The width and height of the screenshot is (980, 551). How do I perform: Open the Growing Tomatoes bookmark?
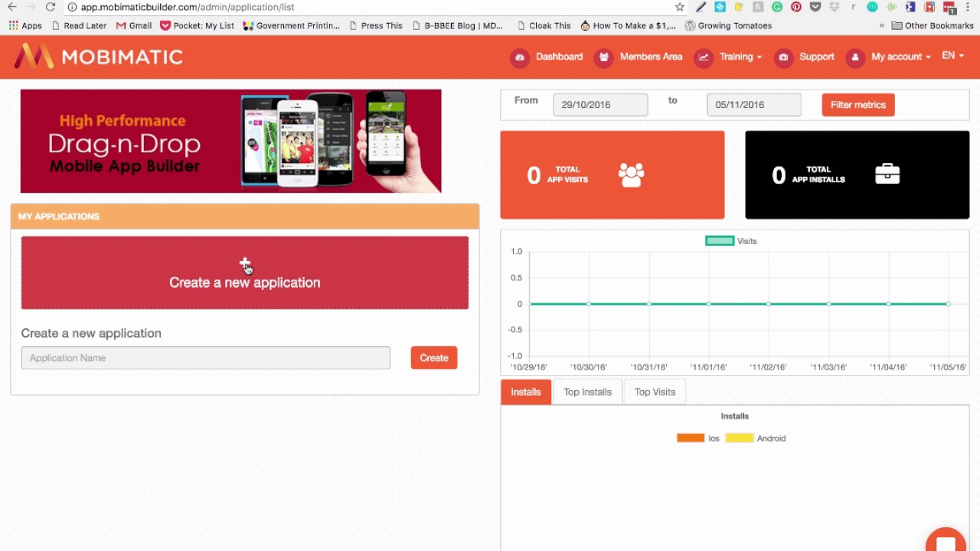728,25
